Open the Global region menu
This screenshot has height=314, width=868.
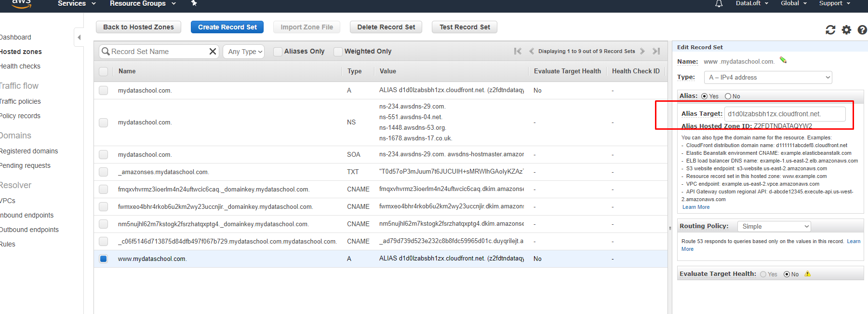pos(794,3)
